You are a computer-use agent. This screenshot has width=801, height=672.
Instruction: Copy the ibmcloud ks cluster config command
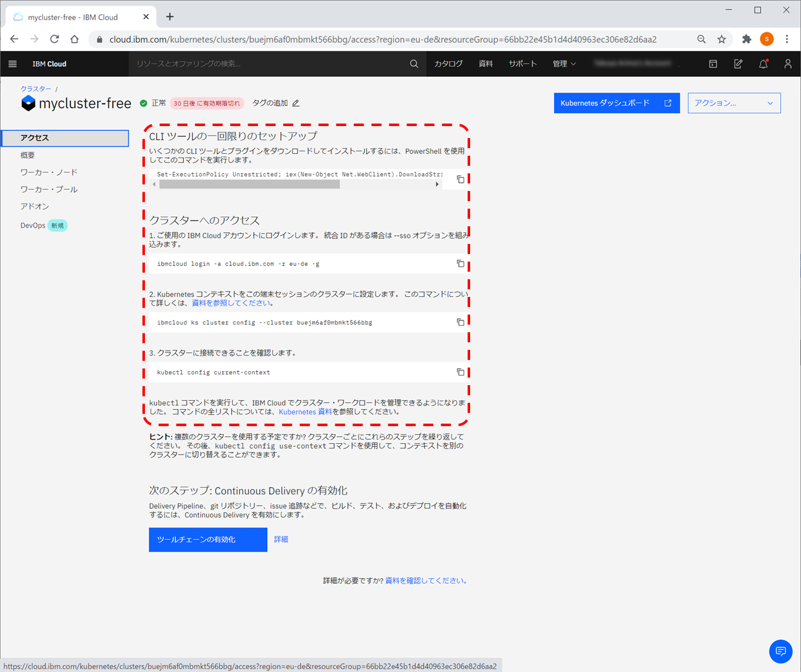(461, 322)
